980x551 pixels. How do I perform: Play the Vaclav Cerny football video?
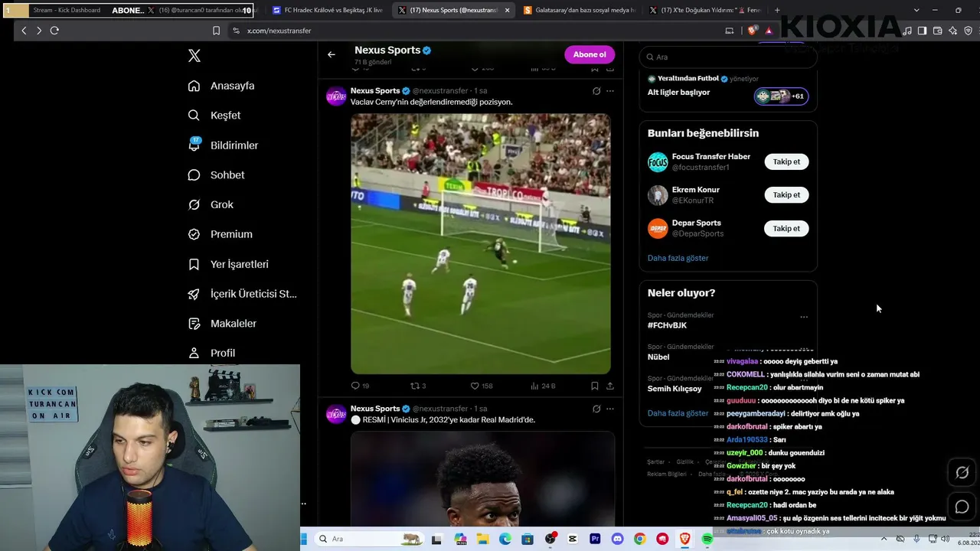click(481, 244)
